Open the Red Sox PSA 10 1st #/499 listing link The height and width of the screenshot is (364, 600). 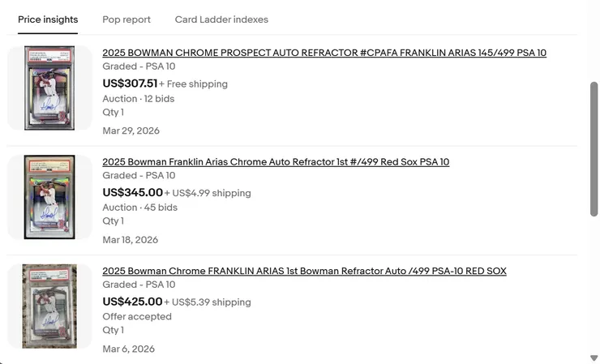(276, 162)
